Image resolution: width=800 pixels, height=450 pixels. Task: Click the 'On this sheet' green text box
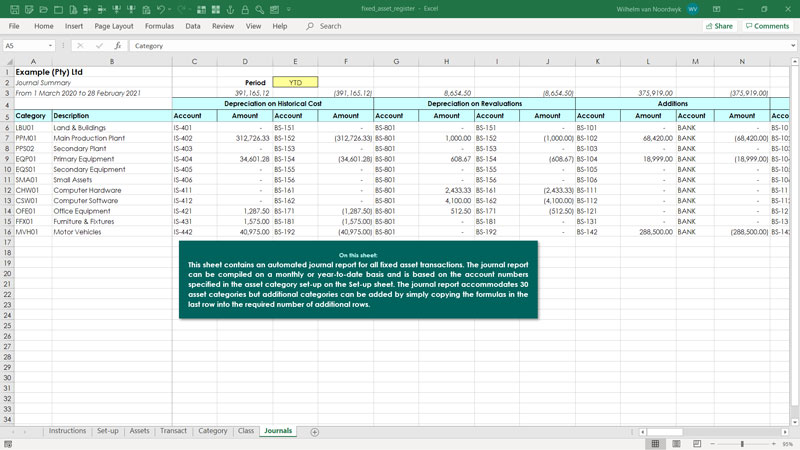tap(358, 280)
